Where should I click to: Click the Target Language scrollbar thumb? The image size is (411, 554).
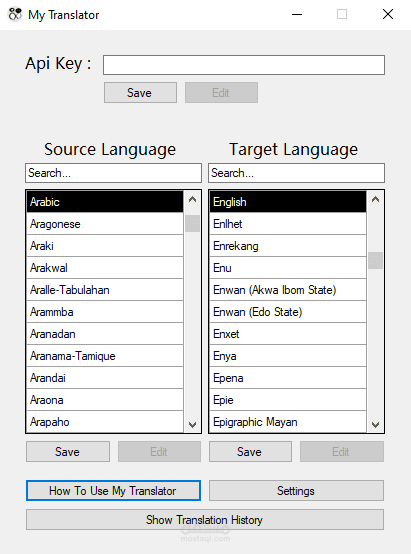tap(375, 260)
